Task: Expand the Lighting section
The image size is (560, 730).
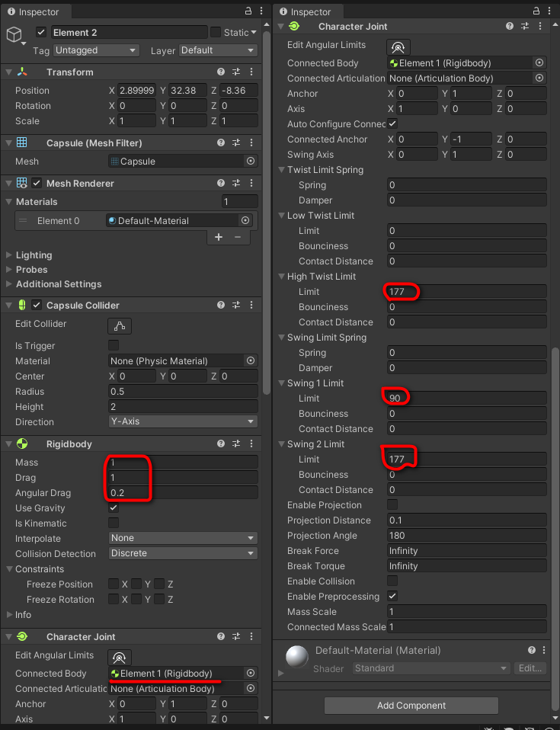Action: pos(34,255)
